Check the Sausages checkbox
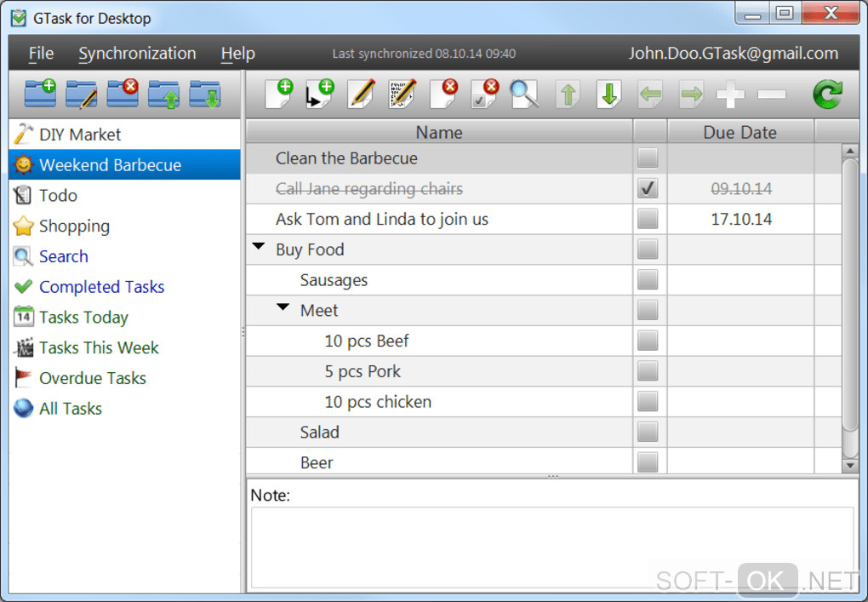868x602 pixels. (648, 279)
